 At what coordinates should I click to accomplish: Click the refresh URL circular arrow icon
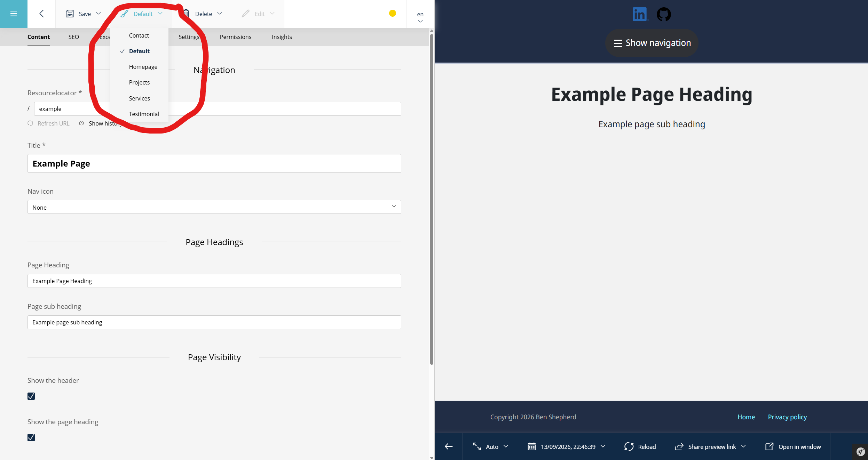(x=31, y=123)
